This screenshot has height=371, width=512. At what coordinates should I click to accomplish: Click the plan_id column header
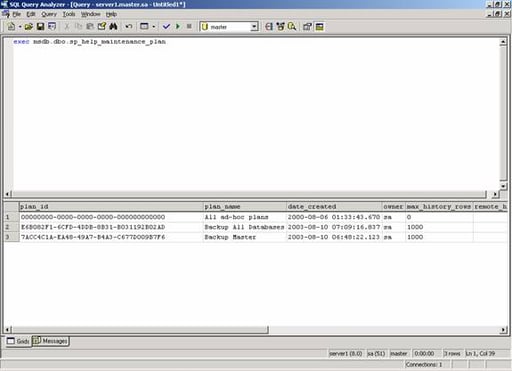tap(111, 207)
